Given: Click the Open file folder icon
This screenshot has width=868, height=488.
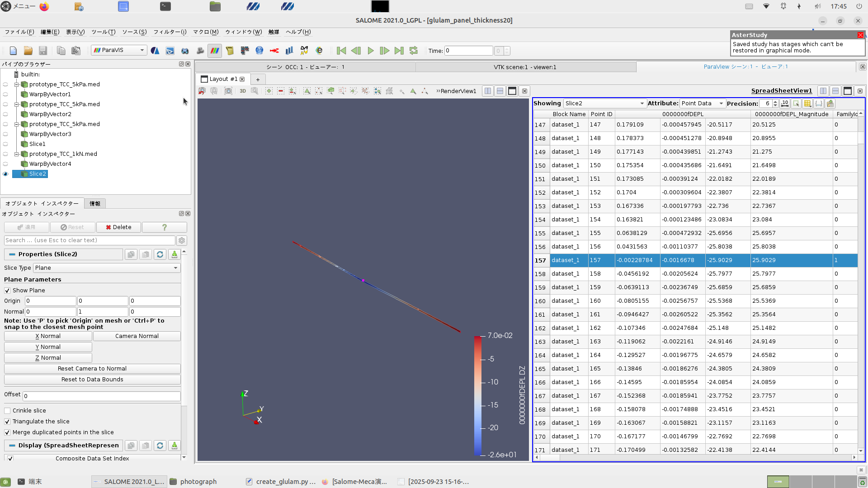Looking at the screenshot, I should 28,51.
